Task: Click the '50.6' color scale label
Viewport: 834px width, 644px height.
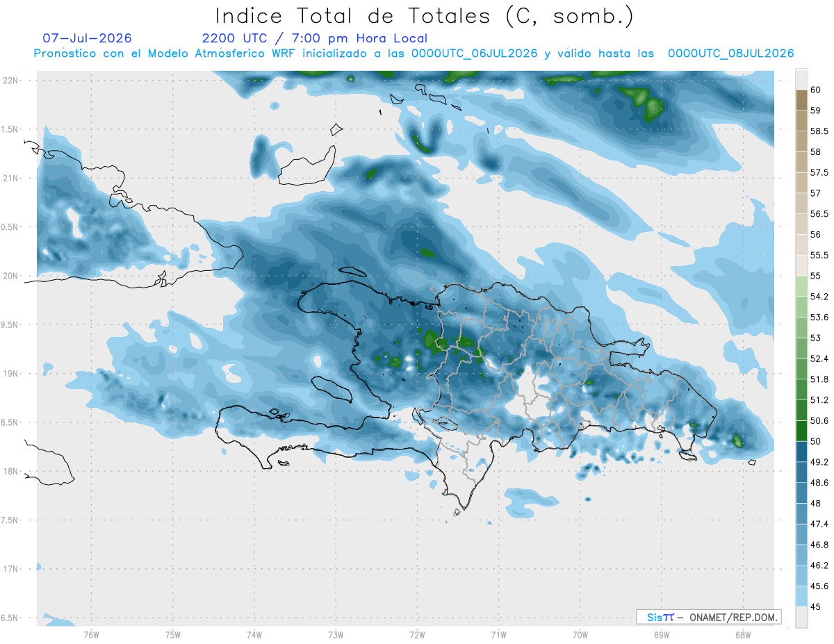Action: pyautogui.click(x=819, y=421)
